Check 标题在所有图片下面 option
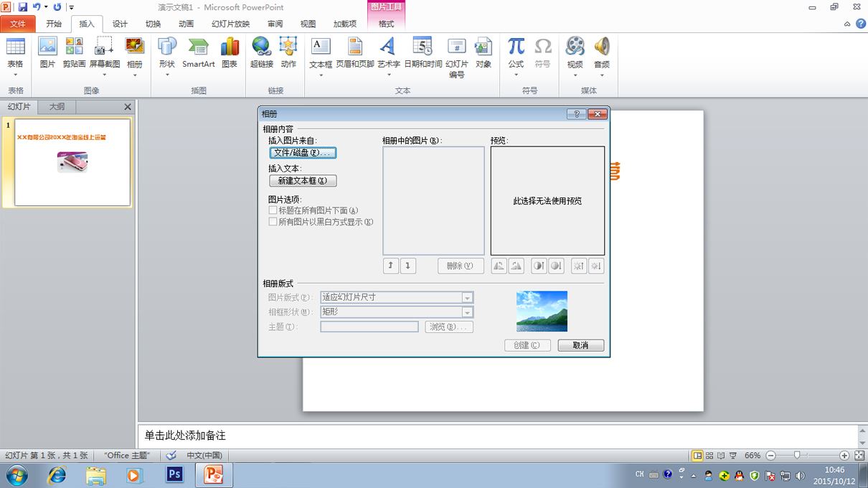The image size is (868, 488). pyautogui.click(x=273, y=211)
